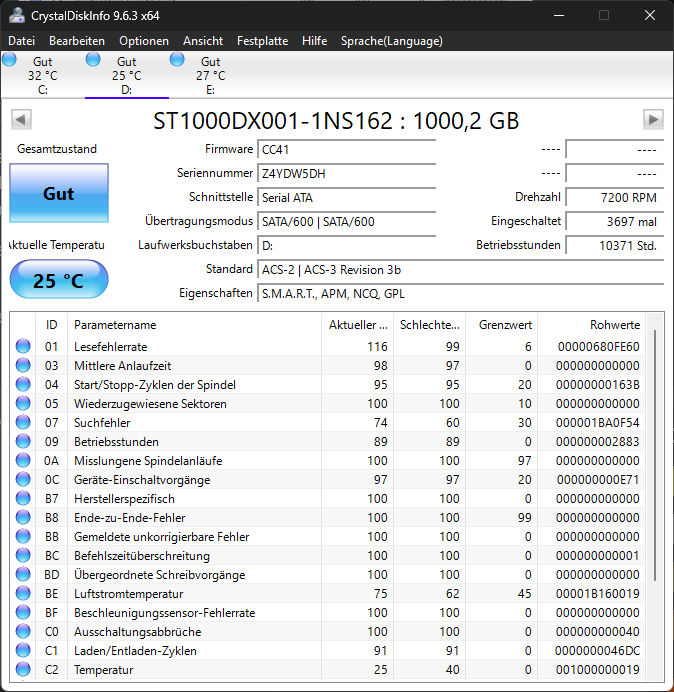Click the 25 °C temperature button

point(59,280)
